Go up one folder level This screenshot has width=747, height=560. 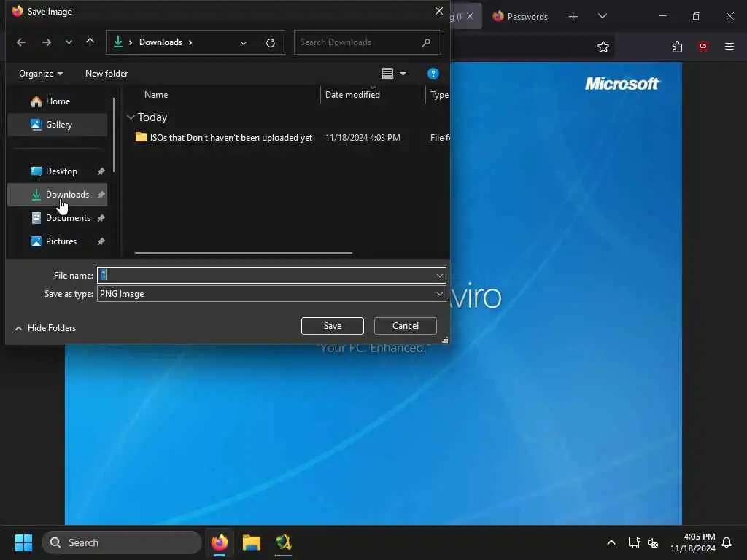point(90,42)
